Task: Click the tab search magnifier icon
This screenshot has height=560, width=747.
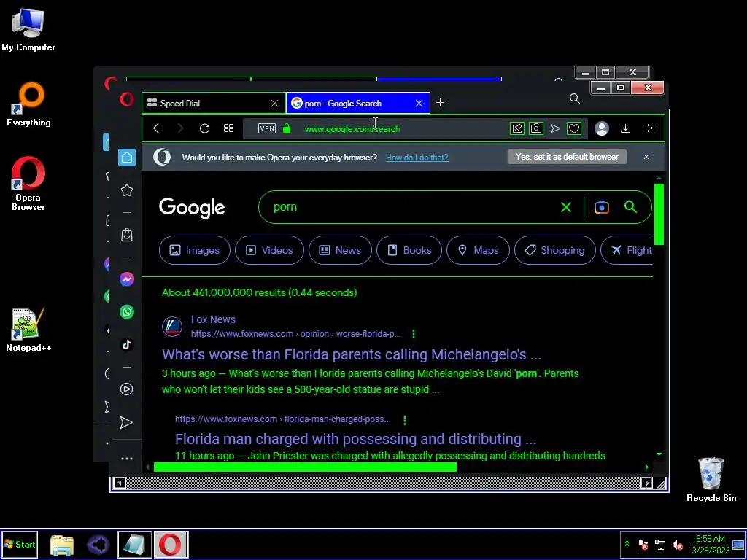Action: 575,98
